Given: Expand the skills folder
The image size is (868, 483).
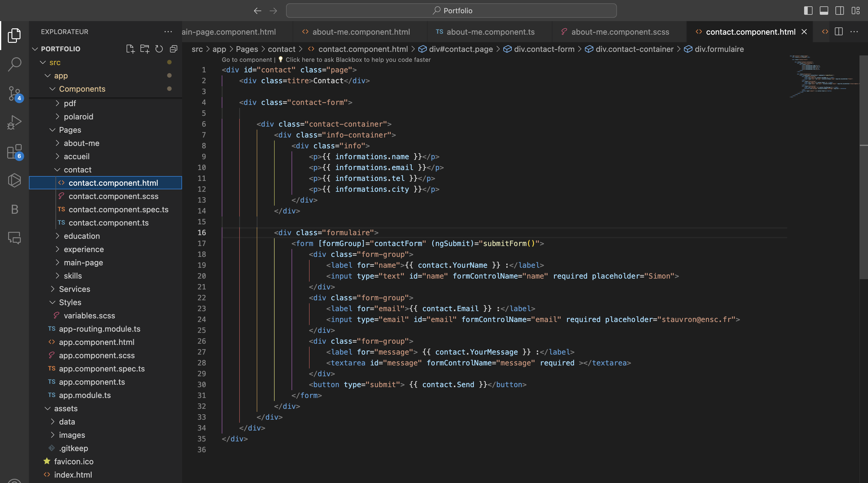Looking at the screenshot, I should pos(57,276).
